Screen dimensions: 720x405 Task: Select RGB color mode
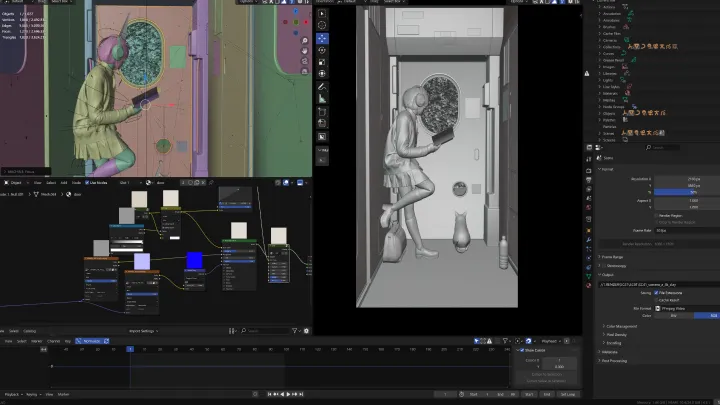(x=707, y=315)
